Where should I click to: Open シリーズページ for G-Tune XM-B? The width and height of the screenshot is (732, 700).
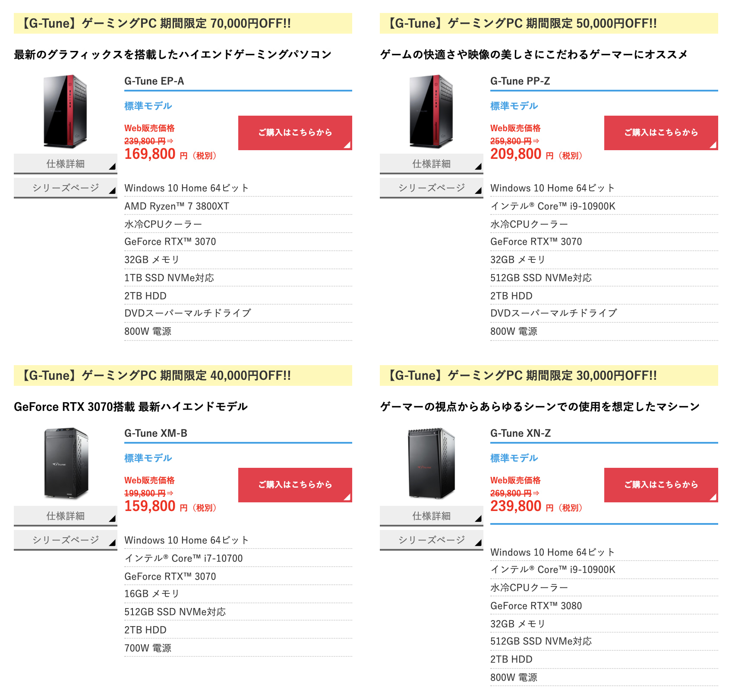66,540
